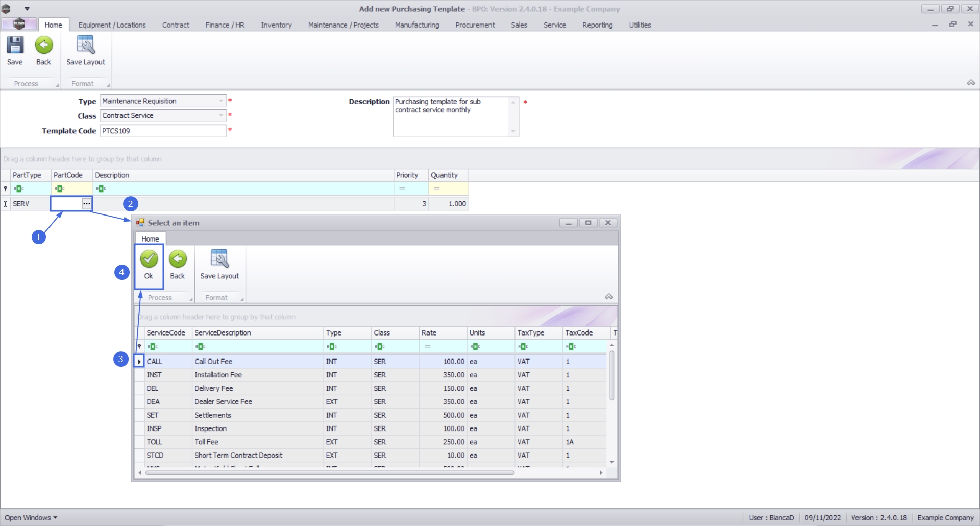Viewport: 980px width, 526px height.
Task: Expand the Class dropdown
Action: coord(221,116)
